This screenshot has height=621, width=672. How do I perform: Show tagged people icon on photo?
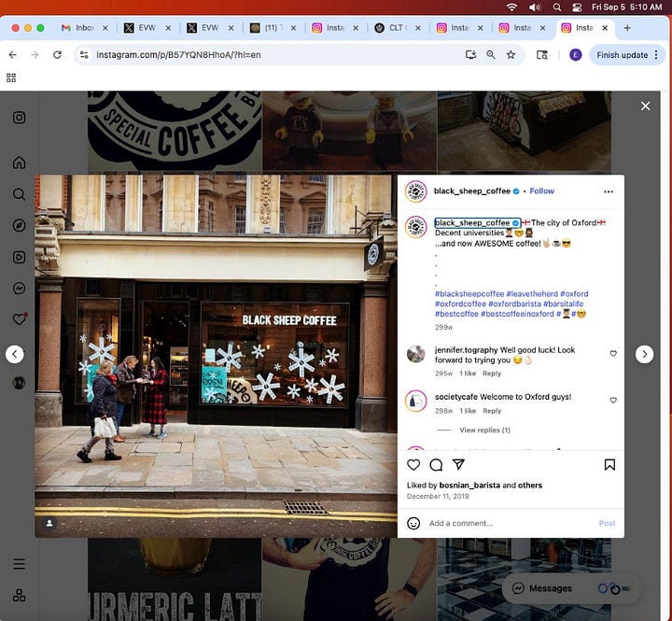click(49, 523)
